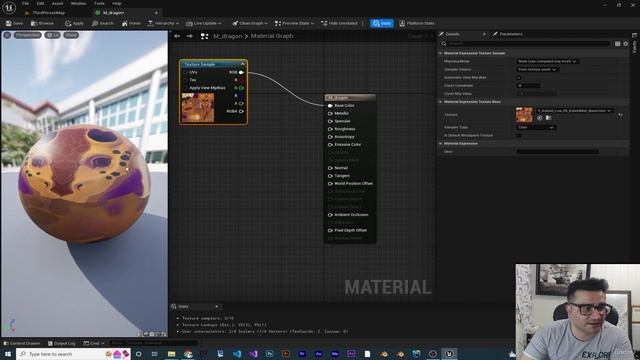
Task: Collapse the Texture Sample node
Action: (x=242, y=64)
